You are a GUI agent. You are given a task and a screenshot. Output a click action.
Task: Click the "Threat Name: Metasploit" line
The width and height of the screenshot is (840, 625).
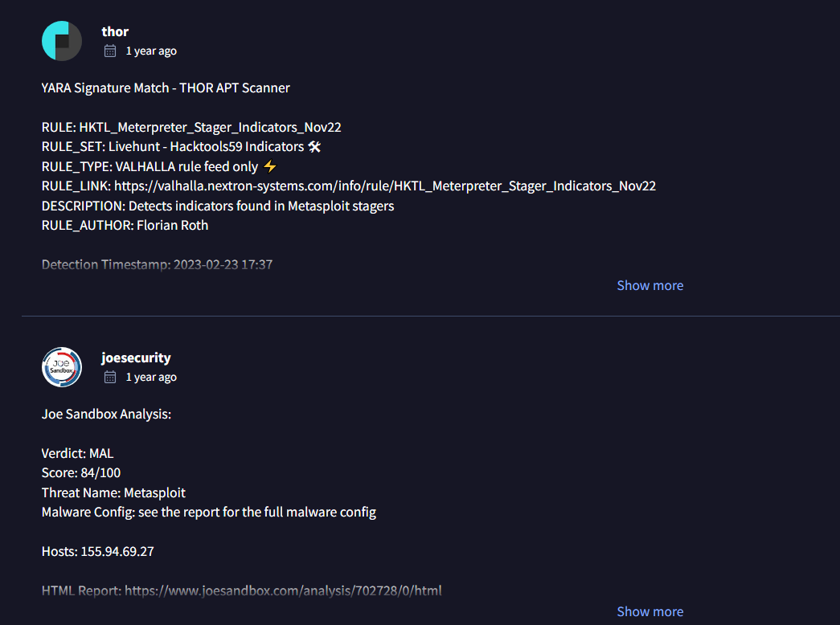tap(113, 492)
